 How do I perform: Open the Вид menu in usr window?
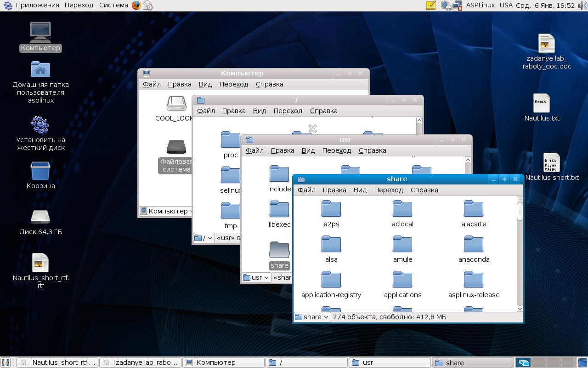(x=308, y=150)
